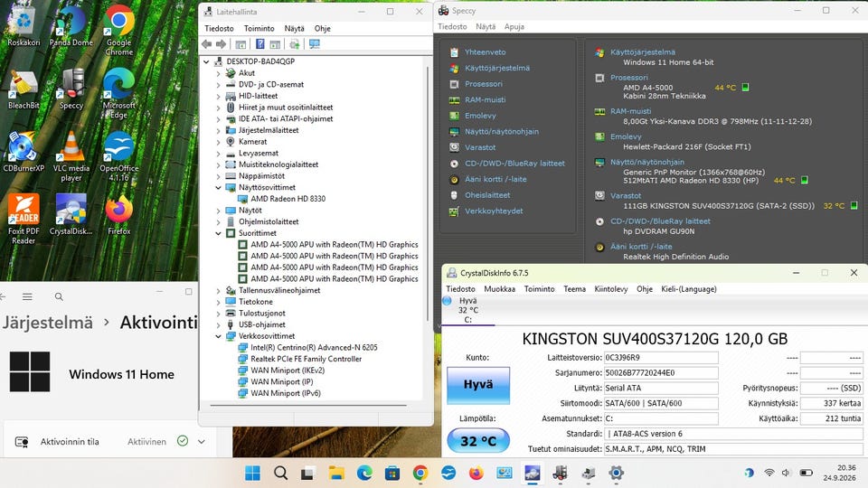868x488 pixels.
Task: Click the monitor scan icon in Laitehallinta toolbar
Action: (x=315, y=44)
